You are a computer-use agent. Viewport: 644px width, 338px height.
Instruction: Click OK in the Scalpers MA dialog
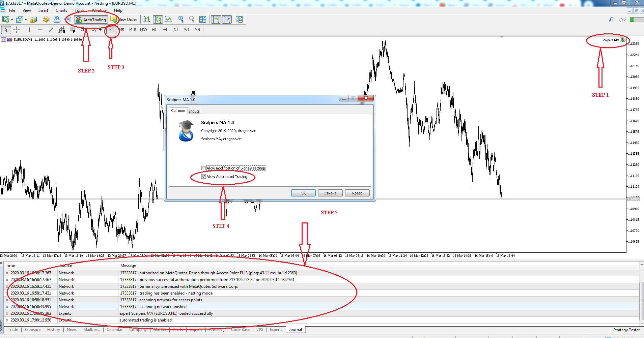[x=303, y=193]
